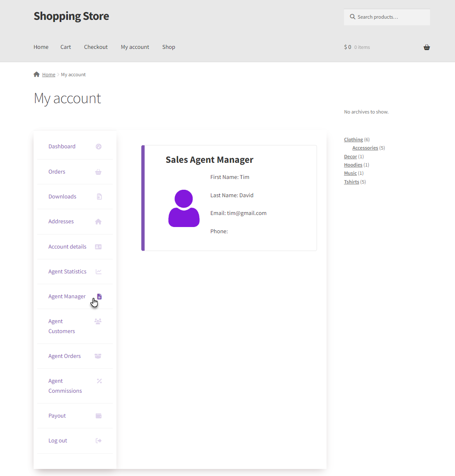Screen dimensions: 455x476
Task: Click the 'Last Name: David' text
Action: (232, 195)
